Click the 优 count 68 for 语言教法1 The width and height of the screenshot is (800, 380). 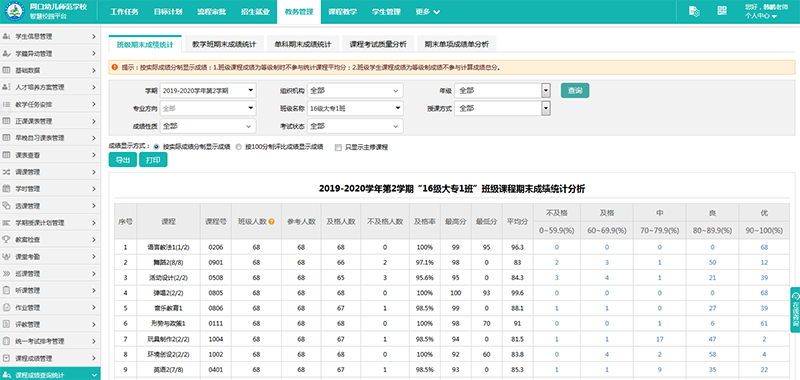point(764,247)
